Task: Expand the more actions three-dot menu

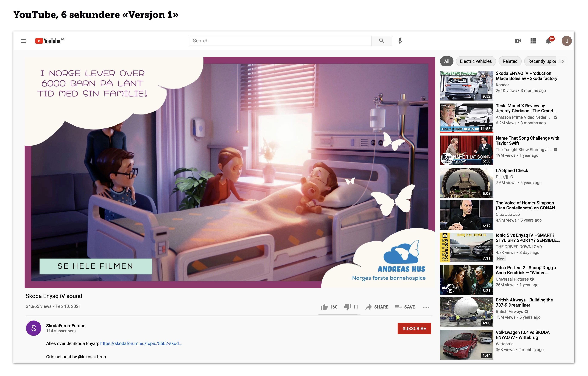Action: 426,307
